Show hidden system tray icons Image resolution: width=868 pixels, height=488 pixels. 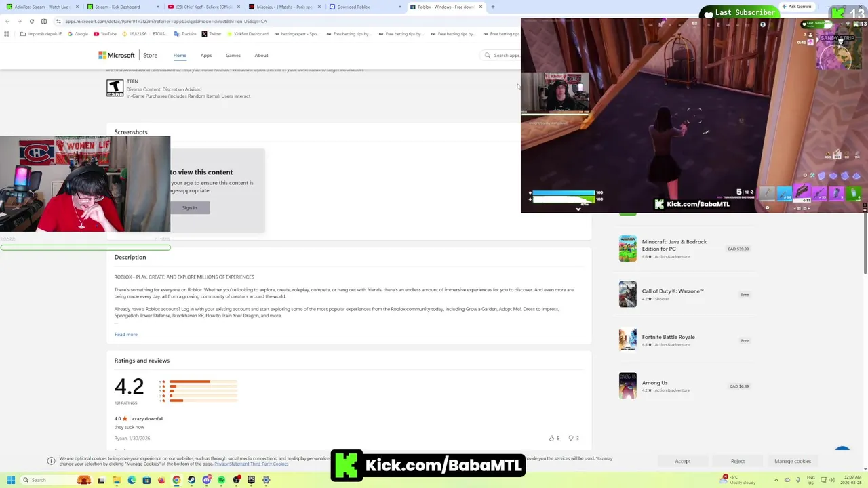point(776,480)
